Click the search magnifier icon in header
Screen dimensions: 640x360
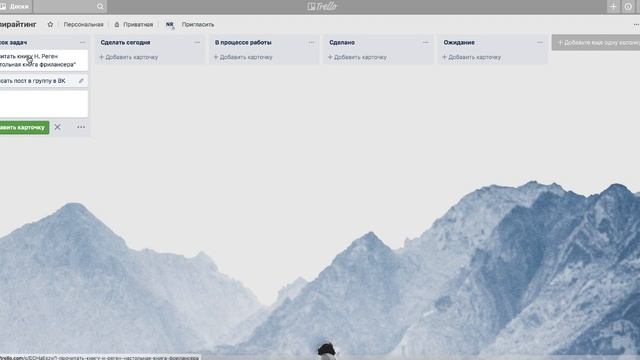pos(100,7)
